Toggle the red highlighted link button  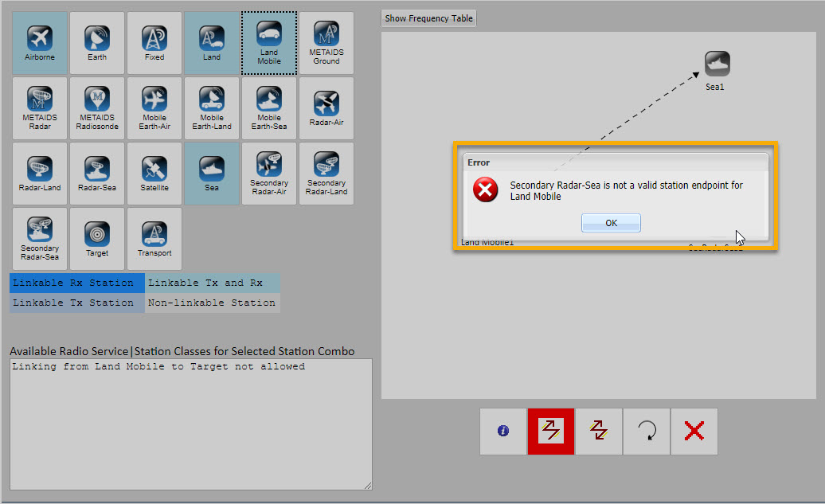(x=551, y=431)
